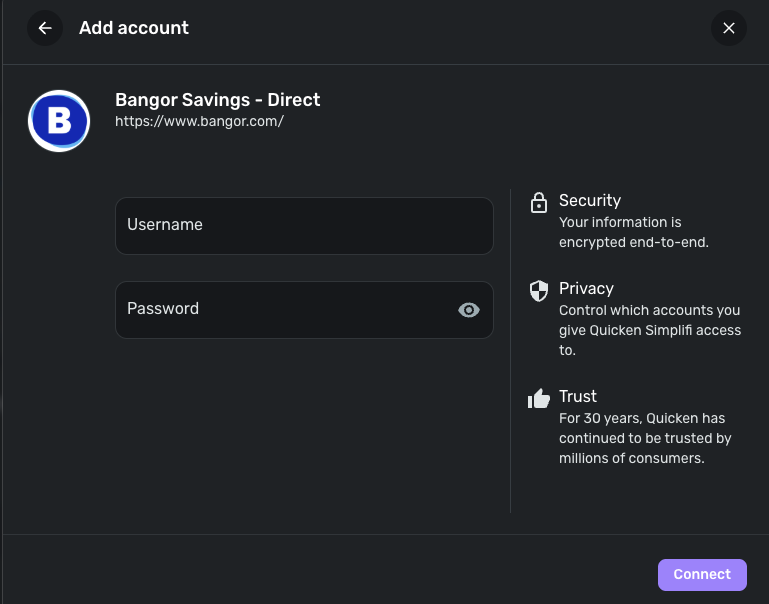This screenshot has height=604, width=769.
Task: Click the Trust heading text
Action: tap(578, 397)
